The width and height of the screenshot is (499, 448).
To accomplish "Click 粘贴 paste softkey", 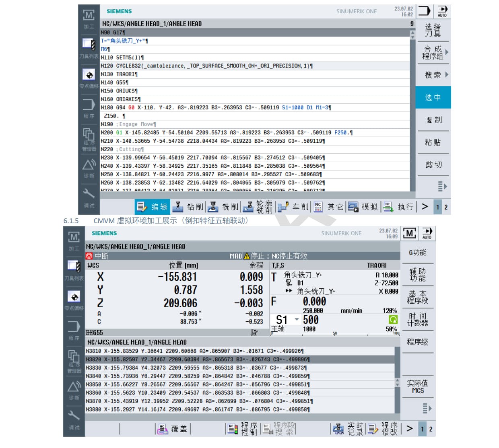I will pos(433,142).
